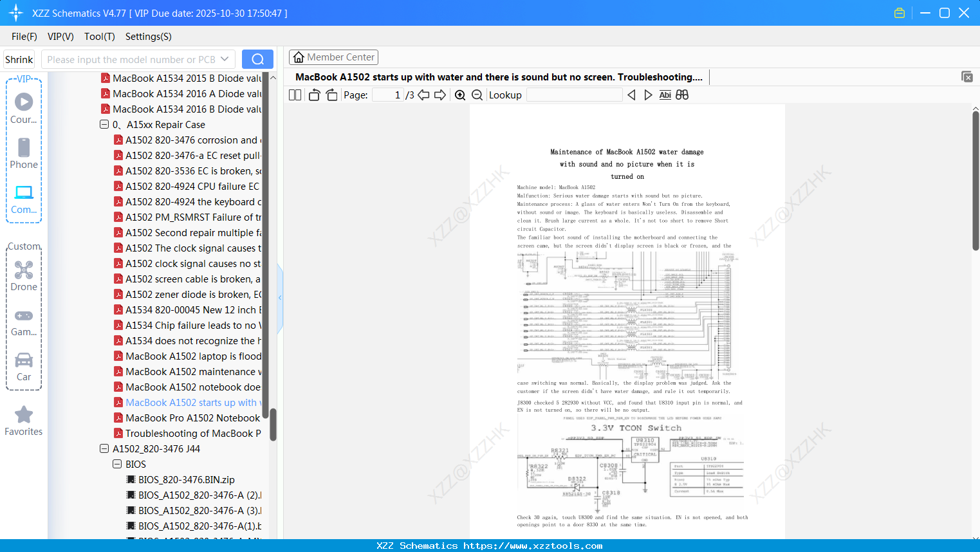Open MacBook A1502 laptop is flooded case
The image size is (980, 552).
pos(187,356)
